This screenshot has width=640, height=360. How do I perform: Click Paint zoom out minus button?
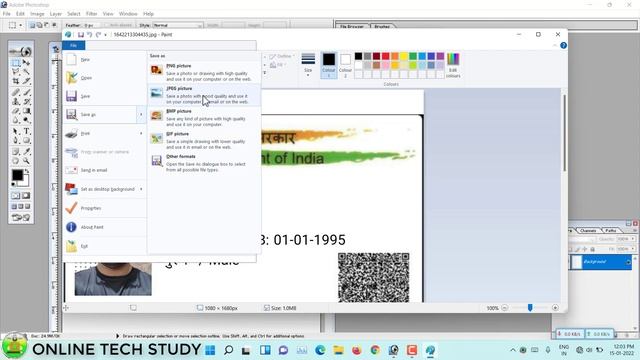(x=505, y=308)
